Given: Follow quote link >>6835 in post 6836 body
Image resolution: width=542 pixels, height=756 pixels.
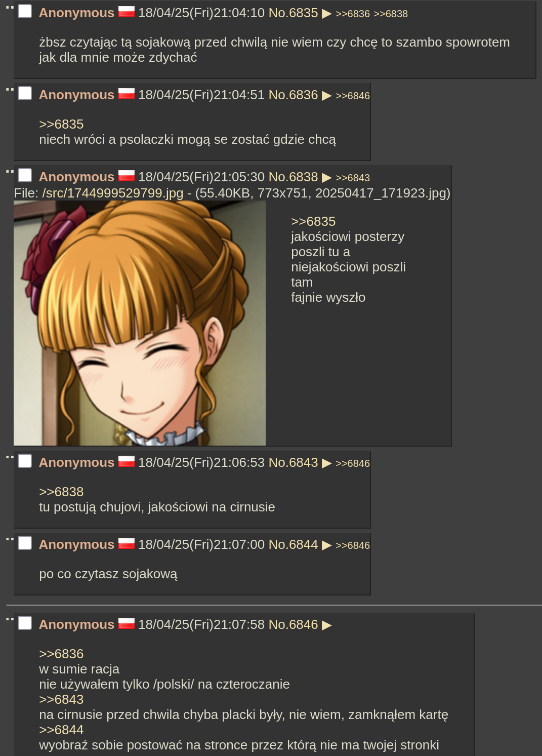Looking at the screenshot, I should click(x=61, y=124).
